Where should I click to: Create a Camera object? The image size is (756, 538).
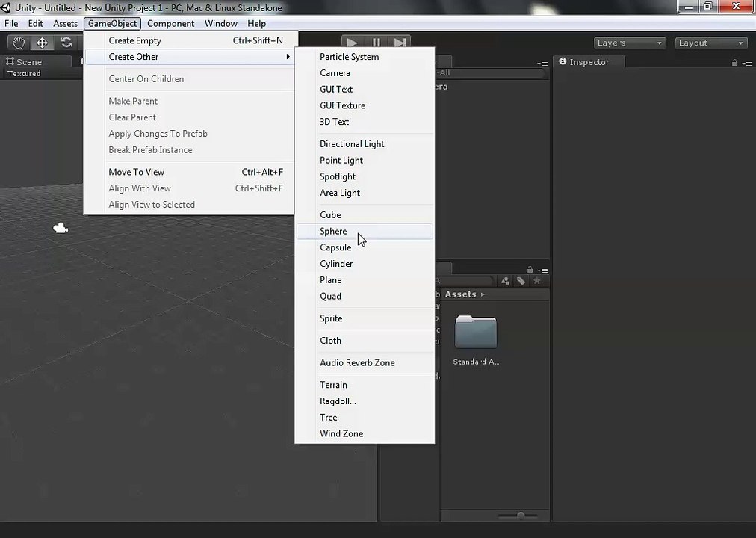(x=365, y=73)
